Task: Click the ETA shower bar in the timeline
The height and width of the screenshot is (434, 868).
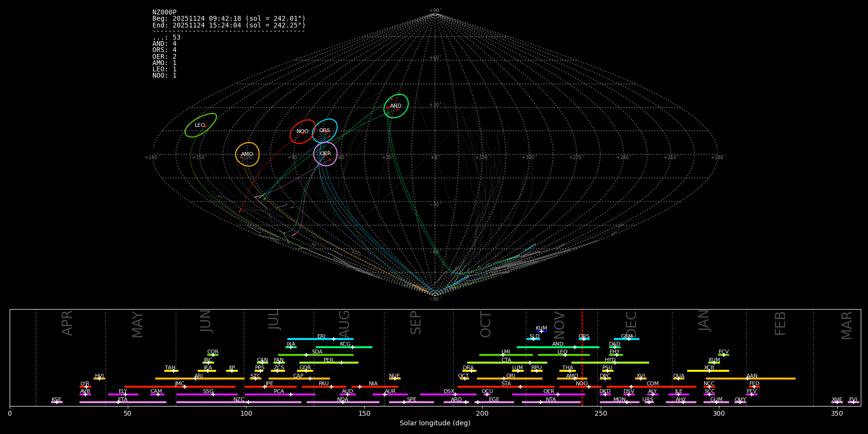Action: point(123,402)
